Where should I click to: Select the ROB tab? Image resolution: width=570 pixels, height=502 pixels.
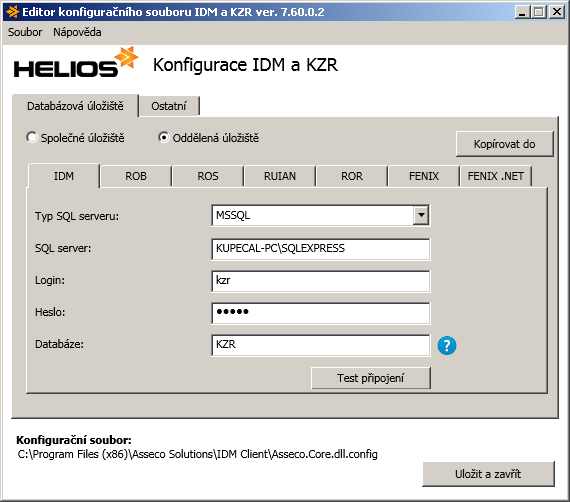coord(136,176)
